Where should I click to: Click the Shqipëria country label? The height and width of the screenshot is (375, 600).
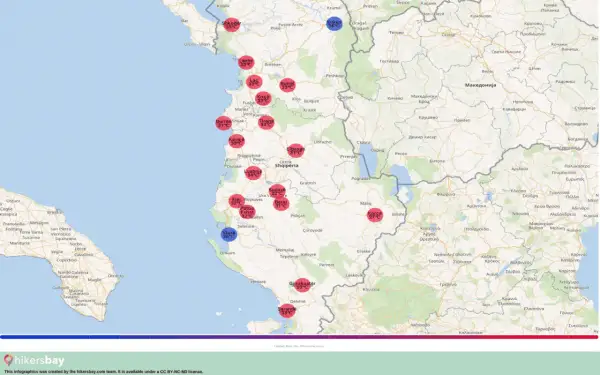pyautogui.click(x=287, y=166)
